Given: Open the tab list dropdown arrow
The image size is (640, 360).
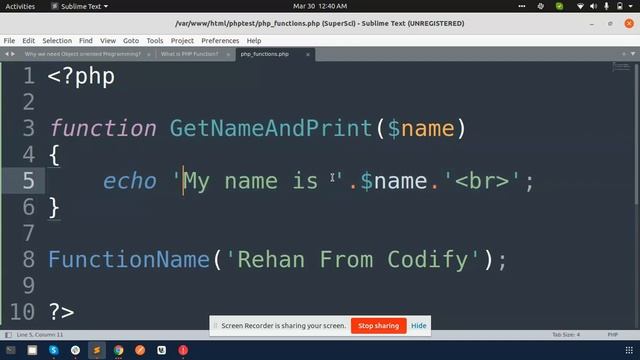Looking at the screenshot, I should [633, 54].
